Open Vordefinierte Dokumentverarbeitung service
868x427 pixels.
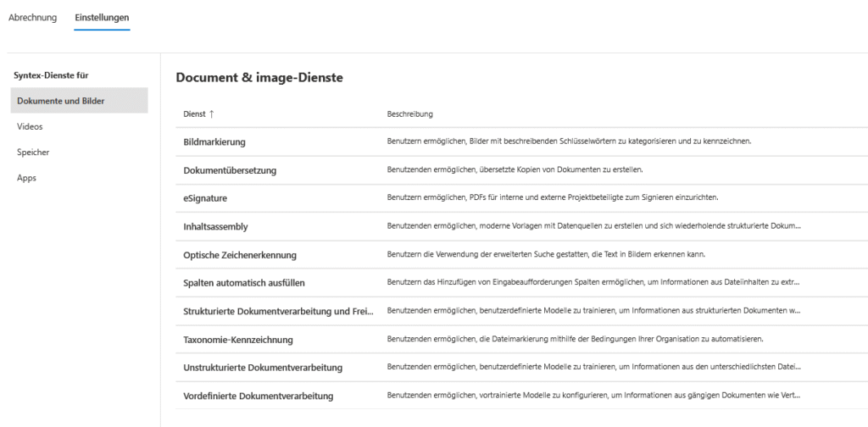pos(259,396)
